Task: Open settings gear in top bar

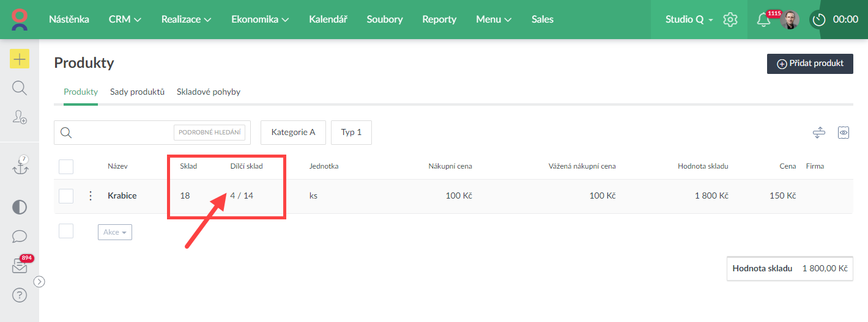Action: (730, 20)
